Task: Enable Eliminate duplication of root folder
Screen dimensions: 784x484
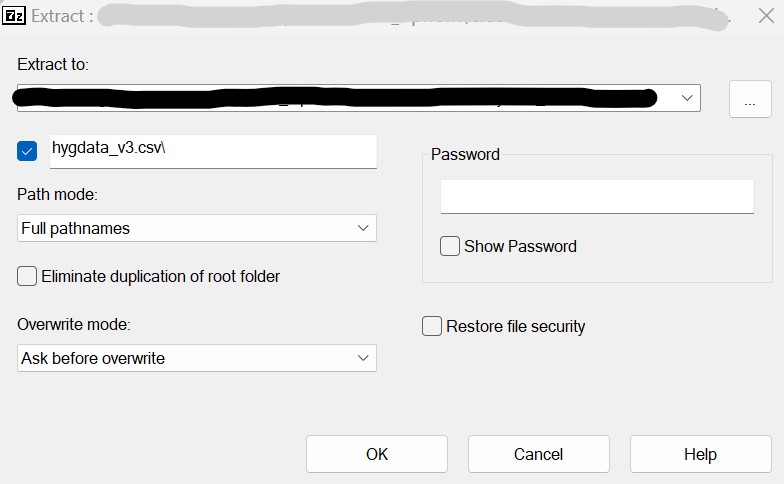Action: (x=27, y=276)
